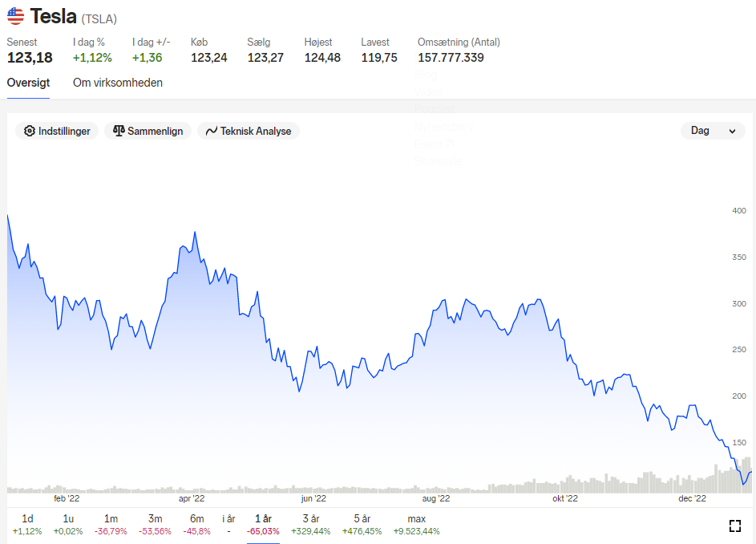Select the 1 år time range
756x544 pixels.
coord(263,525)
